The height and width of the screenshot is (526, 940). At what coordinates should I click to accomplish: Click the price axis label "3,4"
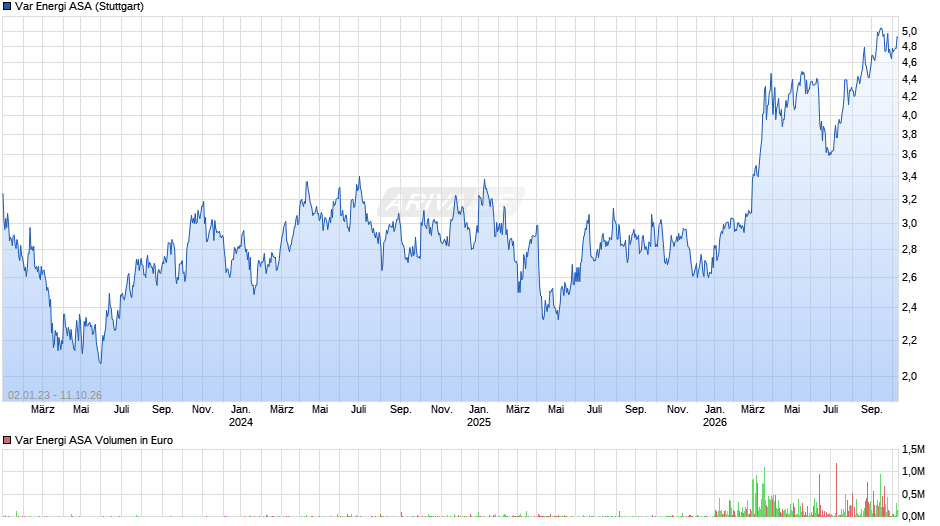tap(909, 176)
